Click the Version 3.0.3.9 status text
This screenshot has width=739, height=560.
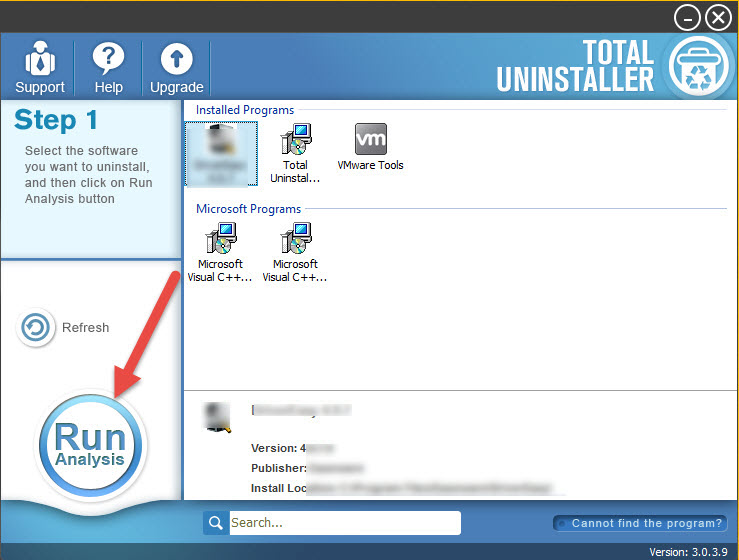point(691,552)
